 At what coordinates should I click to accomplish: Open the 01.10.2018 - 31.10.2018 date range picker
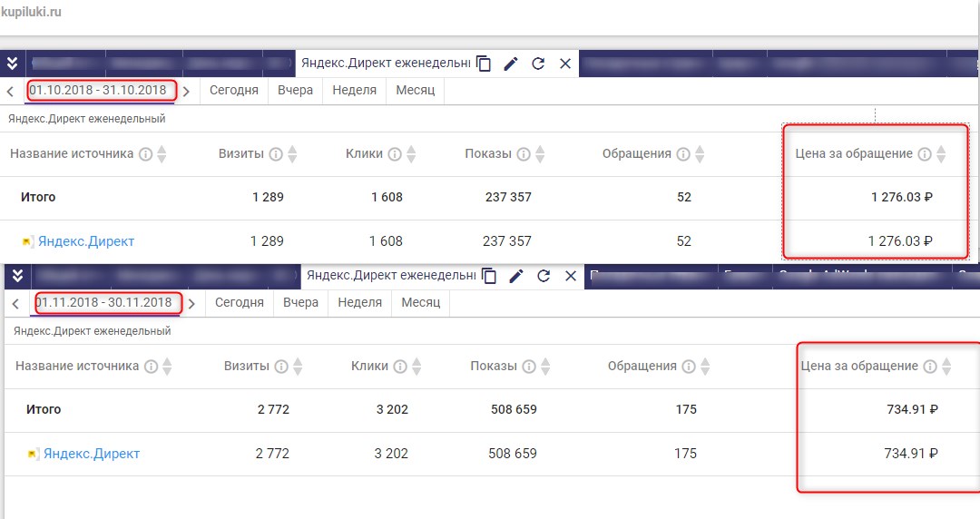pyautogui.click(x=97, y=90)
